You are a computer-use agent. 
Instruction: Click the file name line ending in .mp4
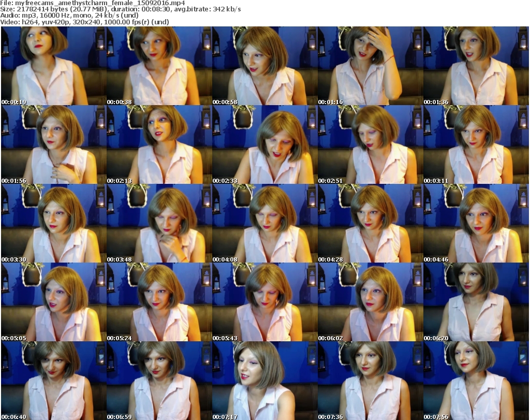tap(93, 3)
